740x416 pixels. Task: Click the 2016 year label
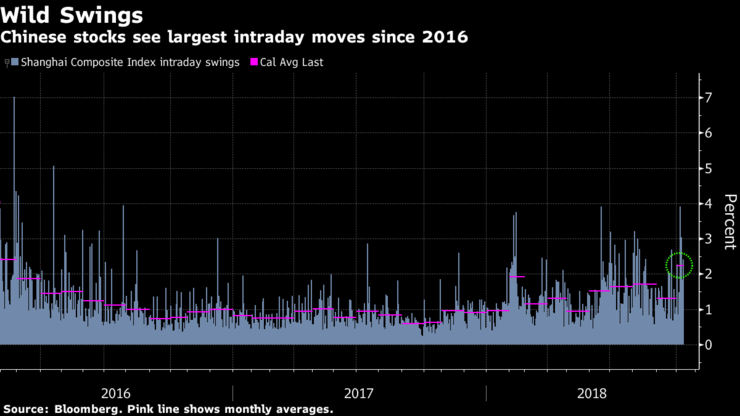point(116,393)
